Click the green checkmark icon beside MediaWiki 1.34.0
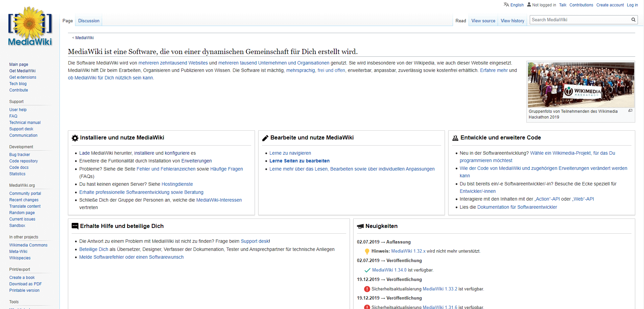This screenshot has height=309, width=644. coord(367,270)
